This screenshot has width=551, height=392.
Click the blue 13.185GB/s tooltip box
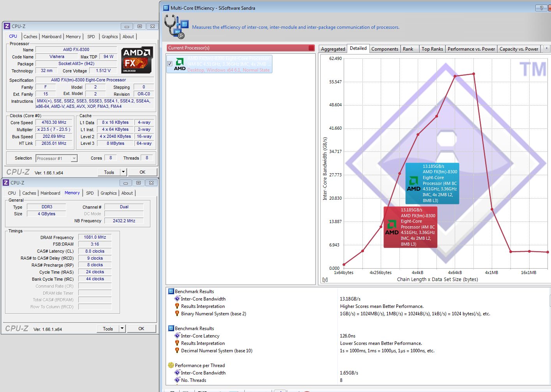[x=432, y=183]
